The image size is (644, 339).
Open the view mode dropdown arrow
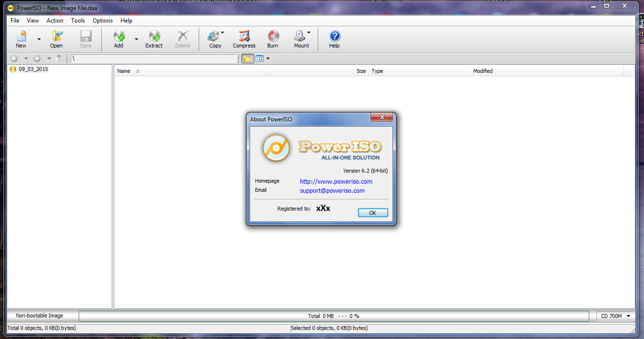click(x=268, y=58)
